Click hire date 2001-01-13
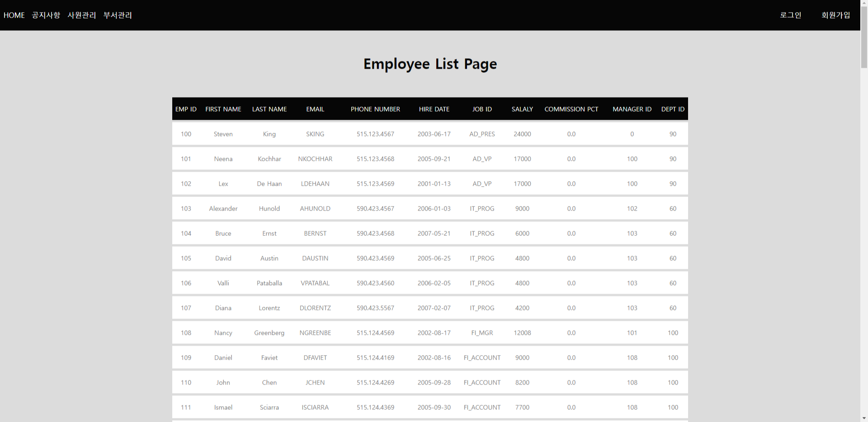 (434, 183)
